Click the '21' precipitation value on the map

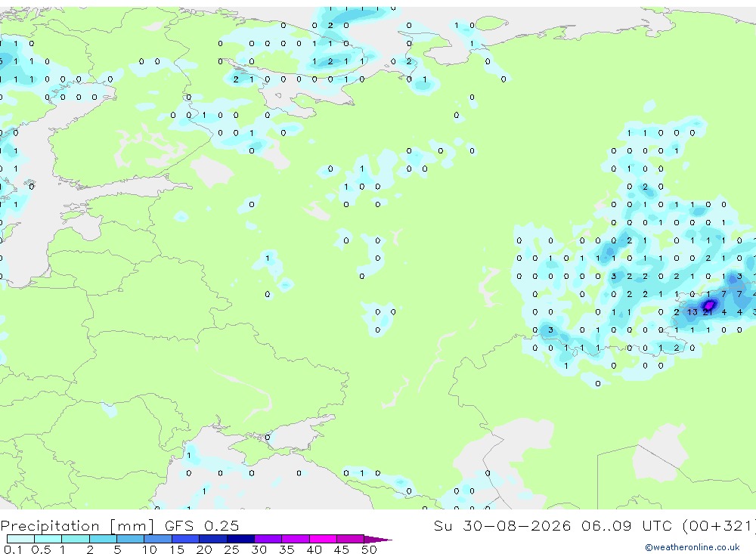[708, 312]
